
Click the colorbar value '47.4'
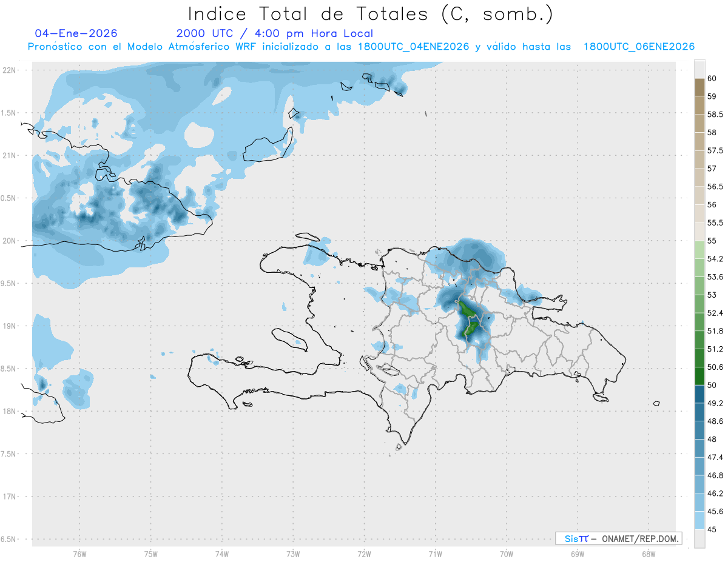click(x=715, y=457)
